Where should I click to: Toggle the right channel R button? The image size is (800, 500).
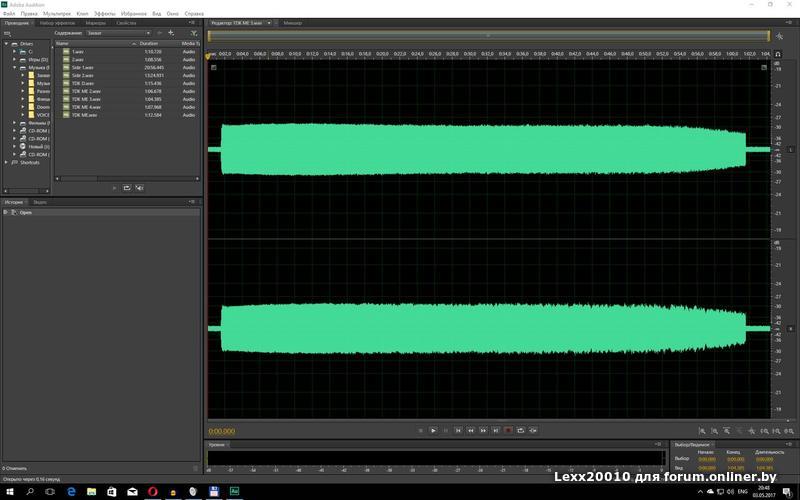(x=790, y=328)
